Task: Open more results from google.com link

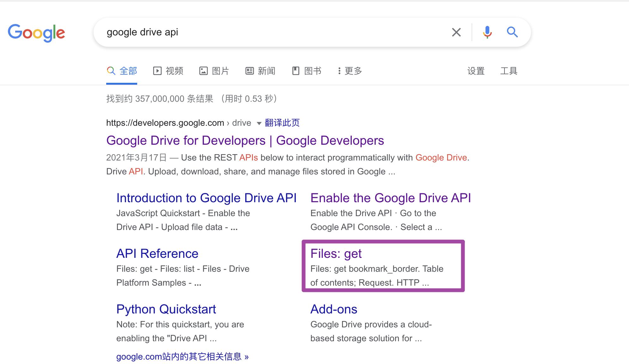Action: click(182, 357)
